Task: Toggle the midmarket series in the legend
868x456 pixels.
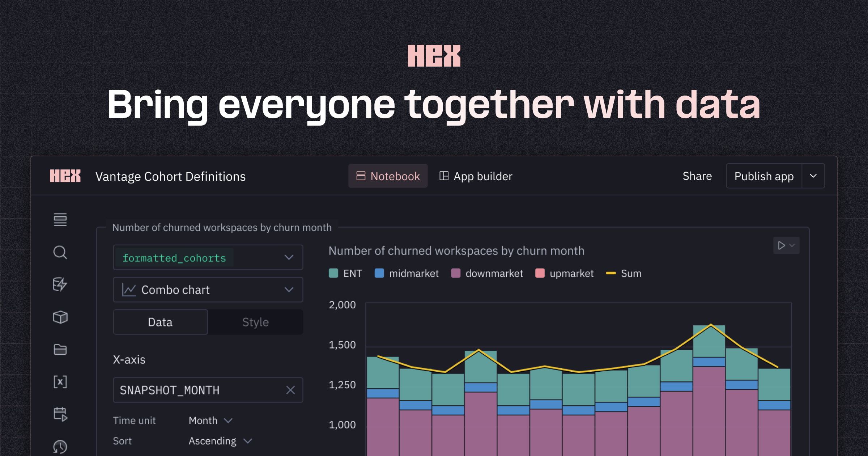Action: (x=406, y=273)
